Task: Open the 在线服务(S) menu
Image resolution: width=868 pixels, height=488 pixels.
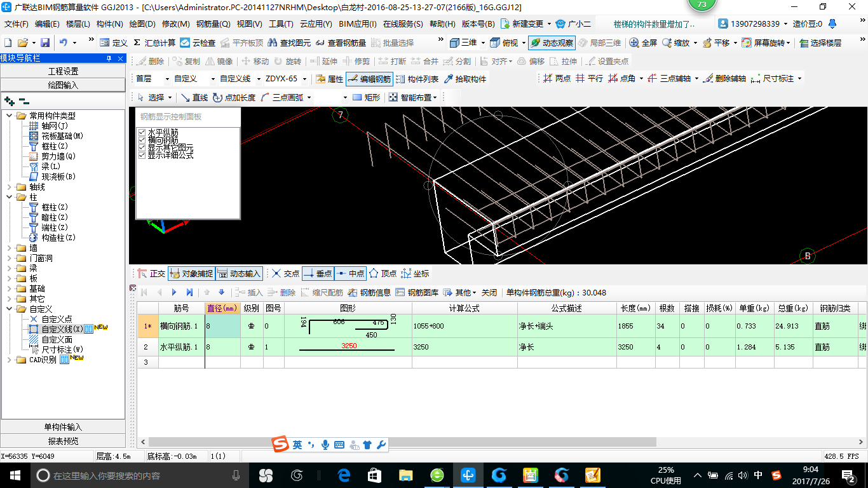Action: coord(403,24)
